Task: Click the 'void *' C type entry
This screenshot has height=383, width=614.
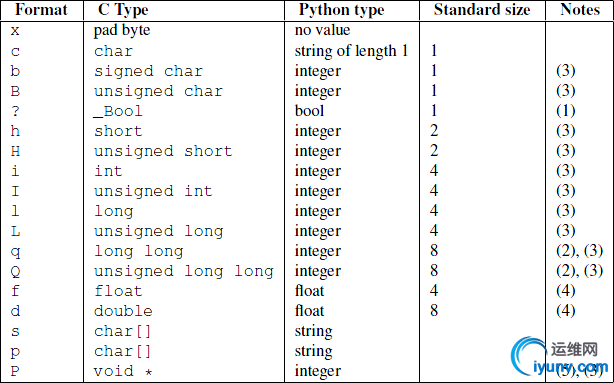Action: pos(123,371)
